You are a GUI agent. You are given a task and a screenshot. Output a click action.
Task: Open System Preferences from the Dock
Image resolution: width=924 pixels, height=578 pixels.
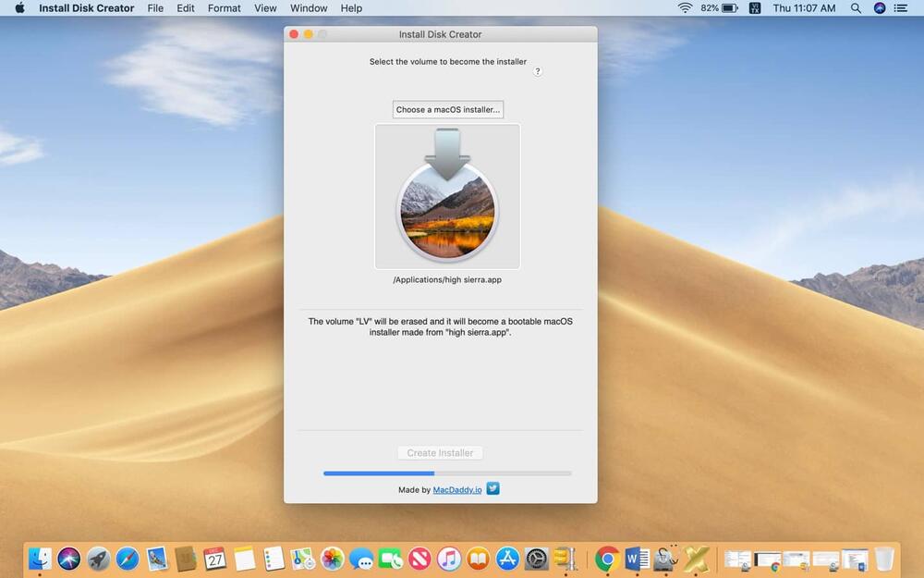coord(537,559)
